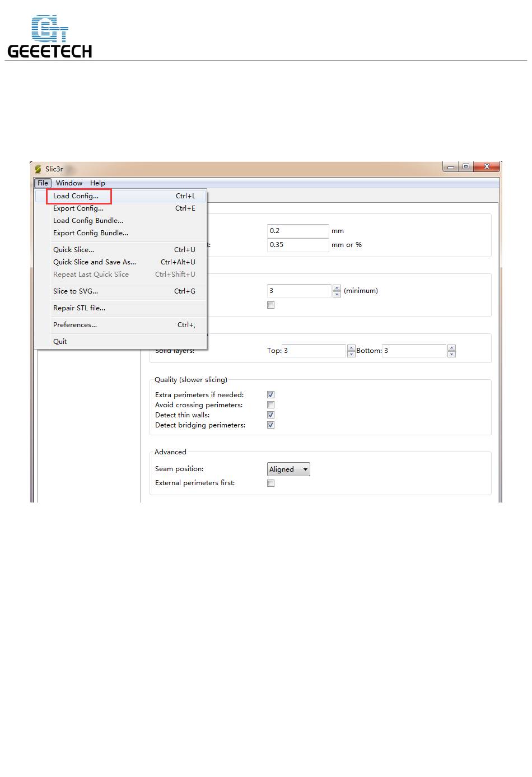Uncheck Extra perimeters if needed
This screenshot has height=777, width=532.
point(271,395)
